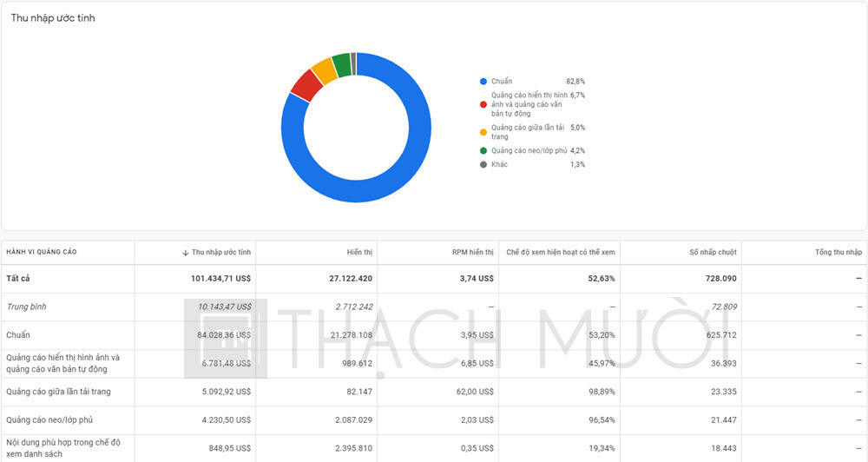
Task: Click the sort arrow beside Thu nhập ước tính column
Action: click(x=185, y=253)
